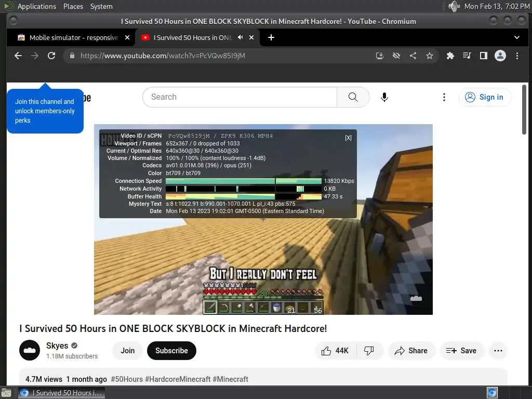Click the crossed-out eye icon in address bar
This screenshot has width=532, height=399.
tap(396, 56)
